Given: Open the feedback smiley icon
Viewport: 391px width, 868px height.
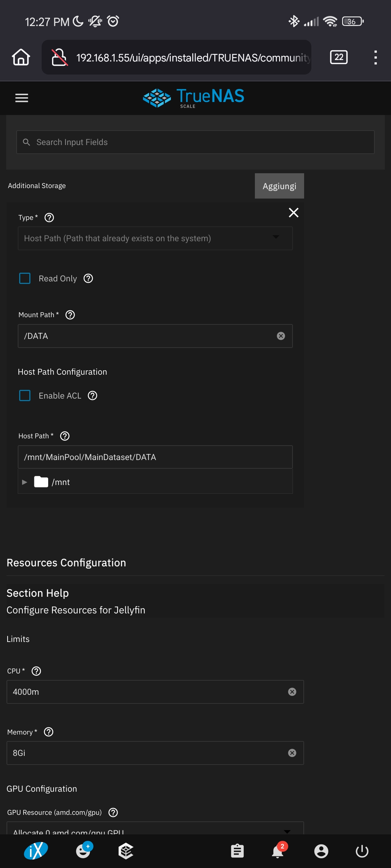Looking at the screenshot, I should click(x=83, y=851).
